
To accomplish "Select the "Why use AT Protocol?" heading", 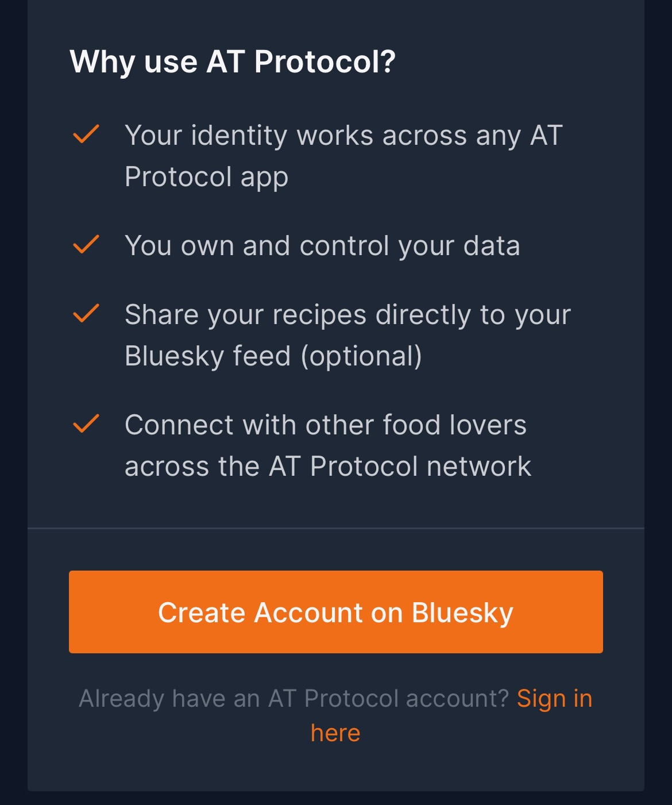I will coord(233,61).
